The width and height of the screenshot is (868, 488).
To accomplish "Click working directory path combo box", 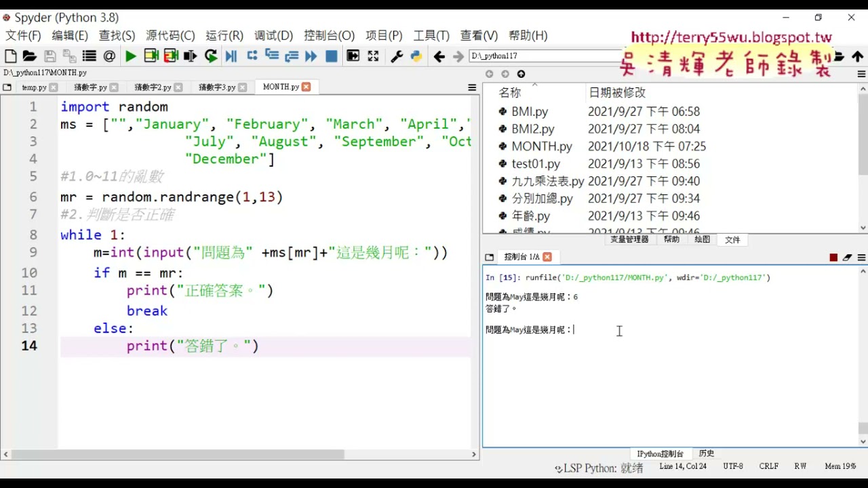I will point(546,56).
